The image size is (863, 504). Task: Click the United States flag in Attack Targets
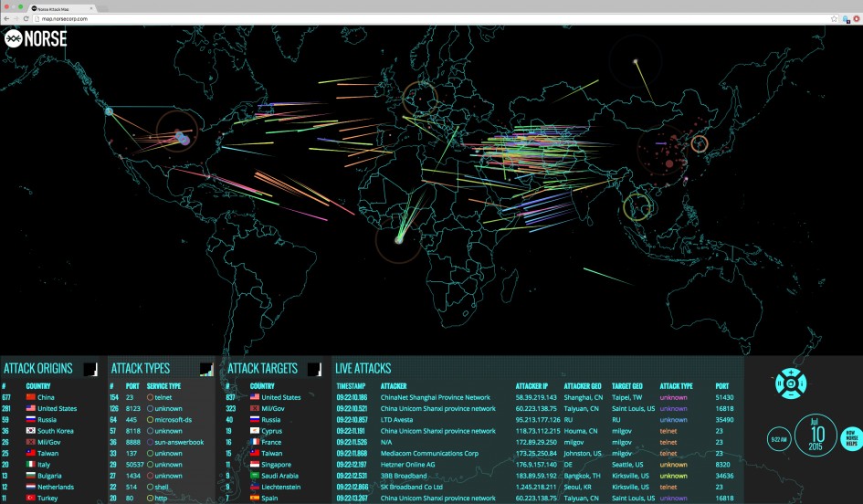pos(255,397)
